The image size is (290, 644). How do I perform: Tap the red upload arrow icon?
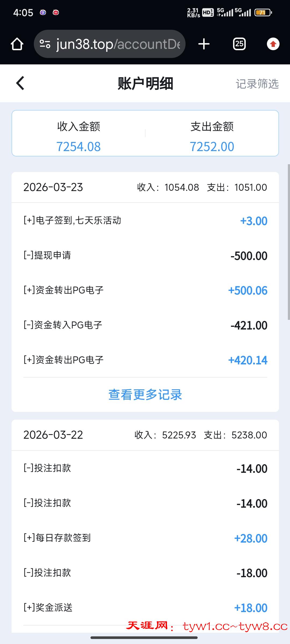(x=273, y=44)
